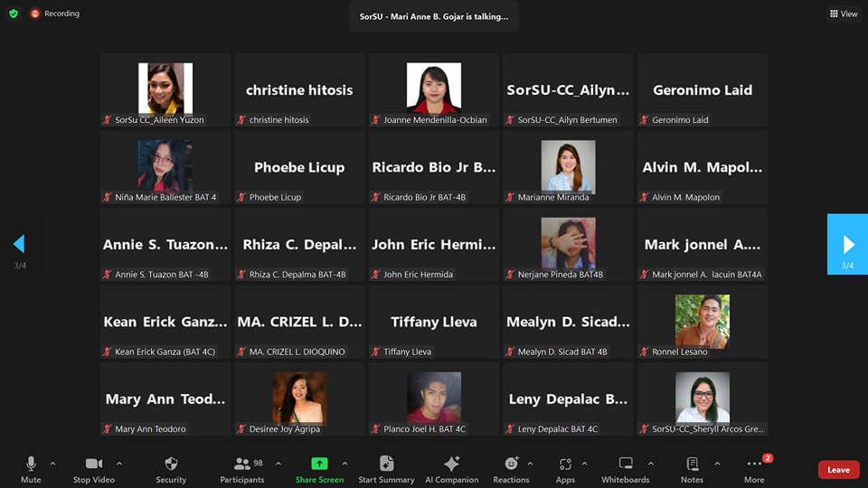
Task: Open the Notes tool
Action: [692, 468]
